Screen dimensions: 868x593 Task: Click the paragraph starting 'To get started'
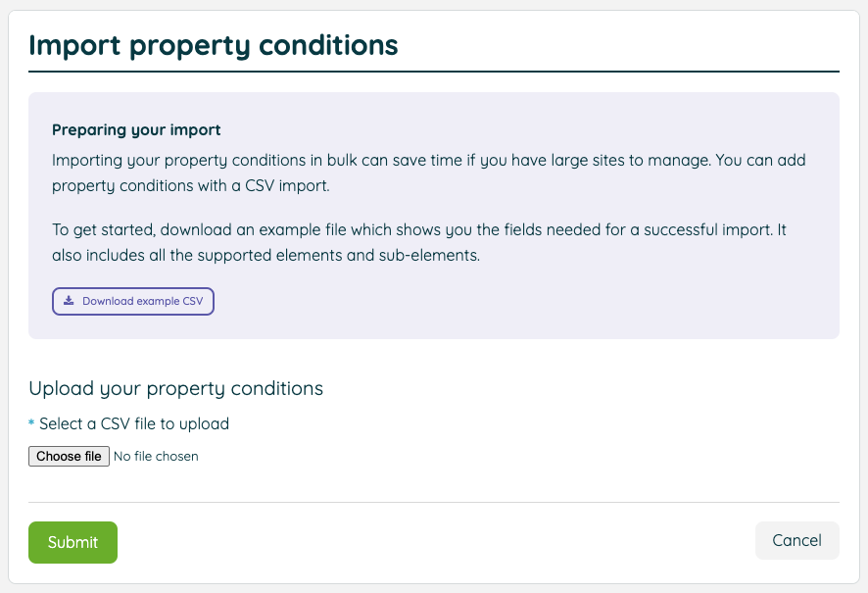pos(419,242)
